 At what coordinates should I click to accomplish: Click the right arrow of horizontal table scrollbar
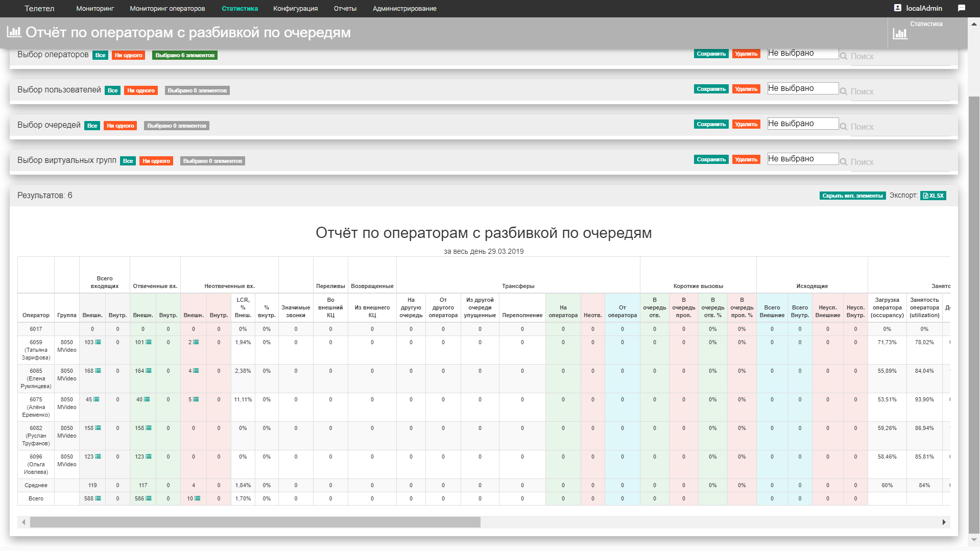tap(944, 522)
